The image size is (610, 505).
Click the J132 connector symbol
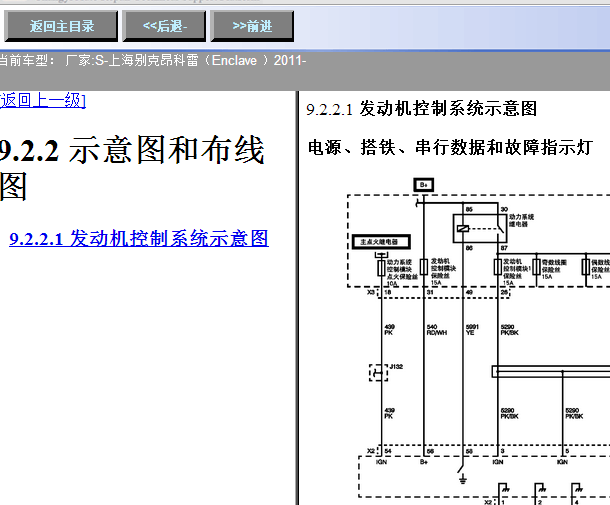coord(379,373)
